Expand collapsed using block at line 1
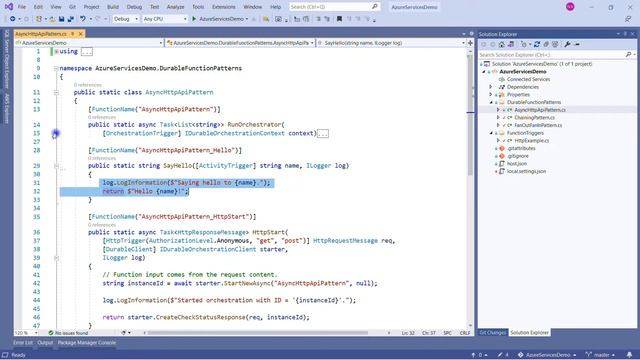 pos(56,51)
